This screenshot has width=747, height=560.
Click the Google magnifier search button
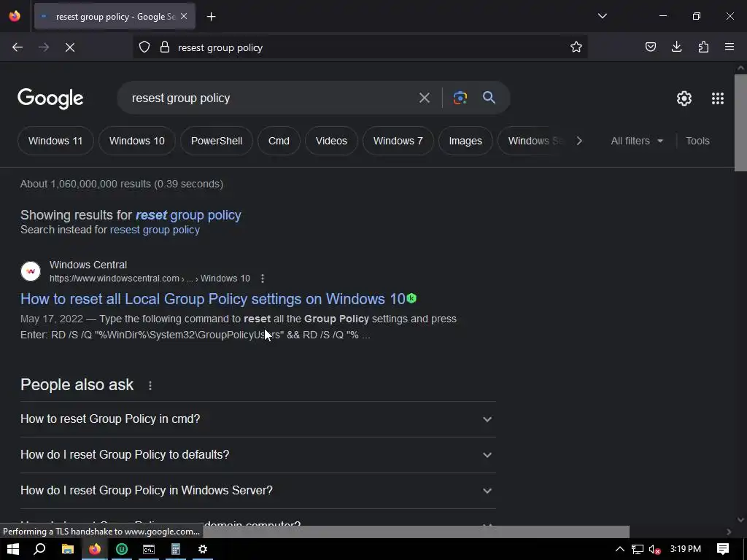click(x=489, y=98)
